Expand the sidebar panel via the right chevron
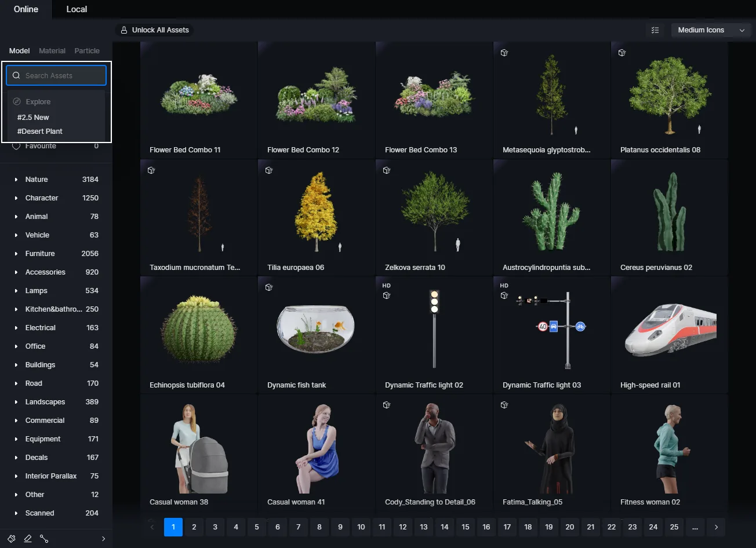756x548 pixels. coord(104,538)
